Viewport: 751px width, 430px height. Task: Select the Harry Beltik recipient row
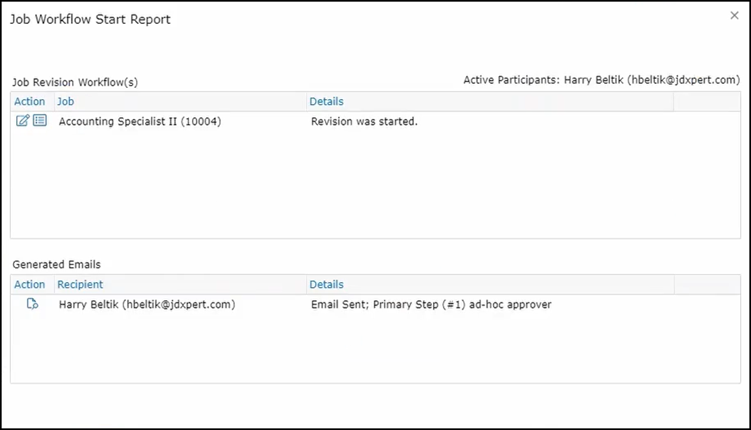[147, 304]
